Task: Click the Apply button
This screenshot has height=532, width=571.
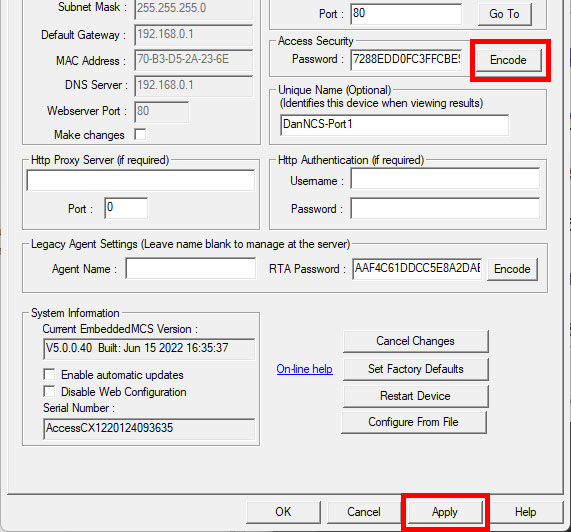Action: pyautogui.click(x=445, y=512)
